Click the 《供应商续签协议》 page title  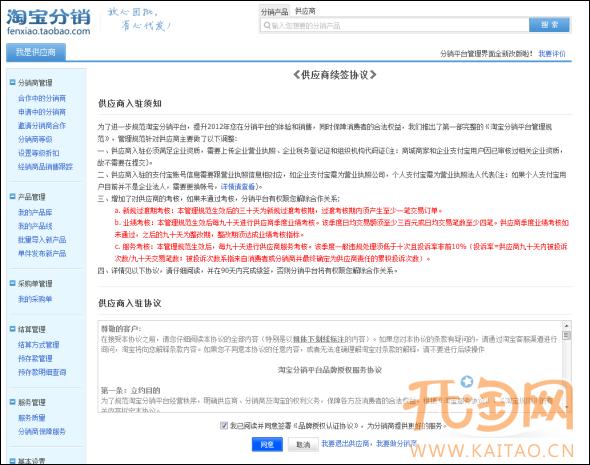[x=335, y=75]
